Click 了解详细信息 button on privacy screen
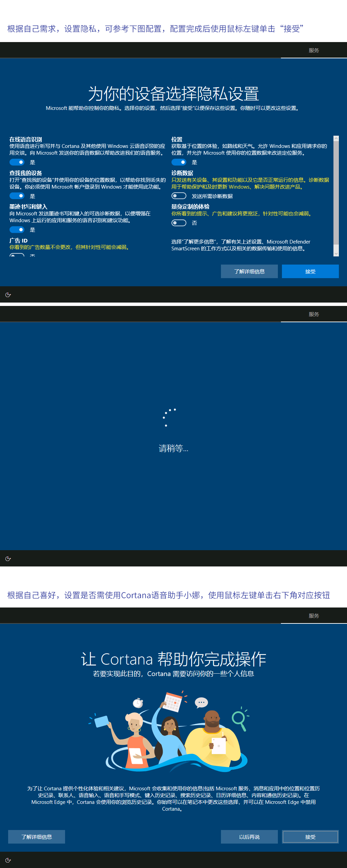 (x=249, y=271)
